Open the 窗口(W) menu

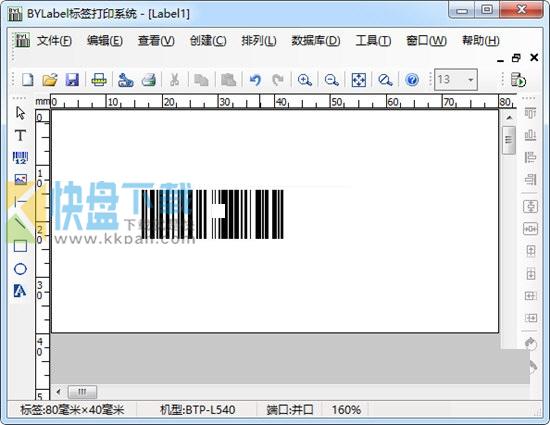click(426, 41)
